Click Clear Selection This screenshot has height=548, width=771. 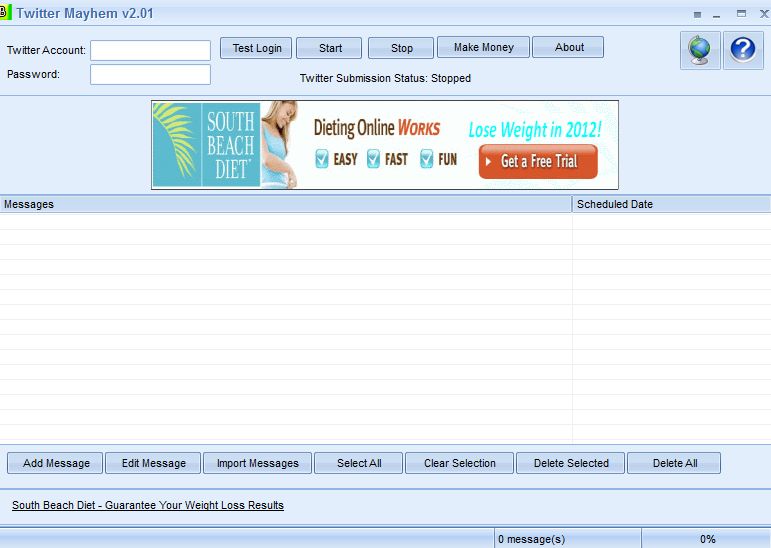click(459, 463)
